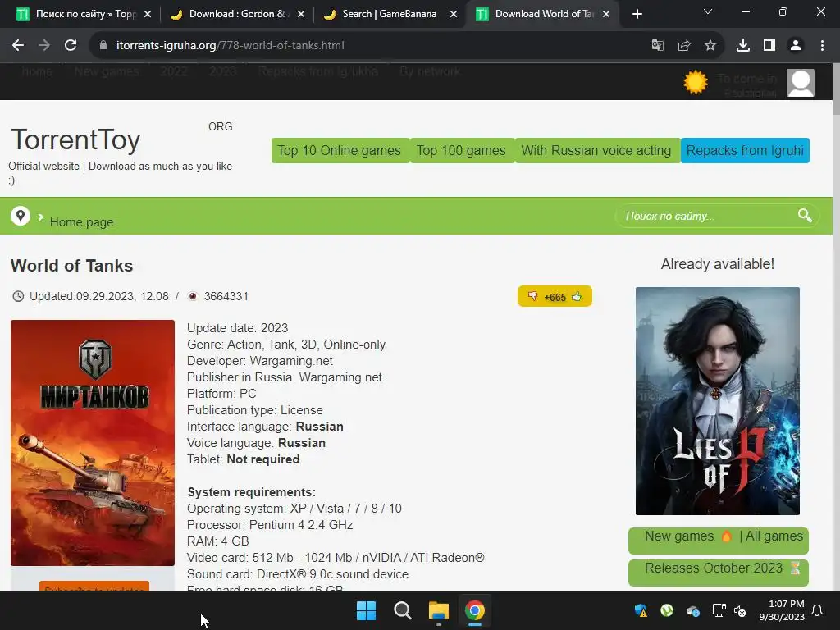Open All games link

tap(774, 536)
